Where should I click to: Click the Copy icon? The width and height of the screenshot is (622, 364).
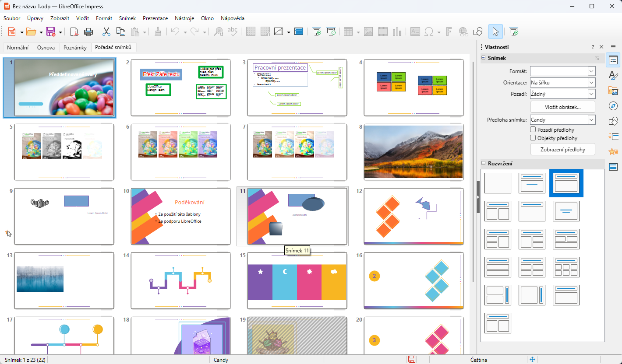point(120,31)
